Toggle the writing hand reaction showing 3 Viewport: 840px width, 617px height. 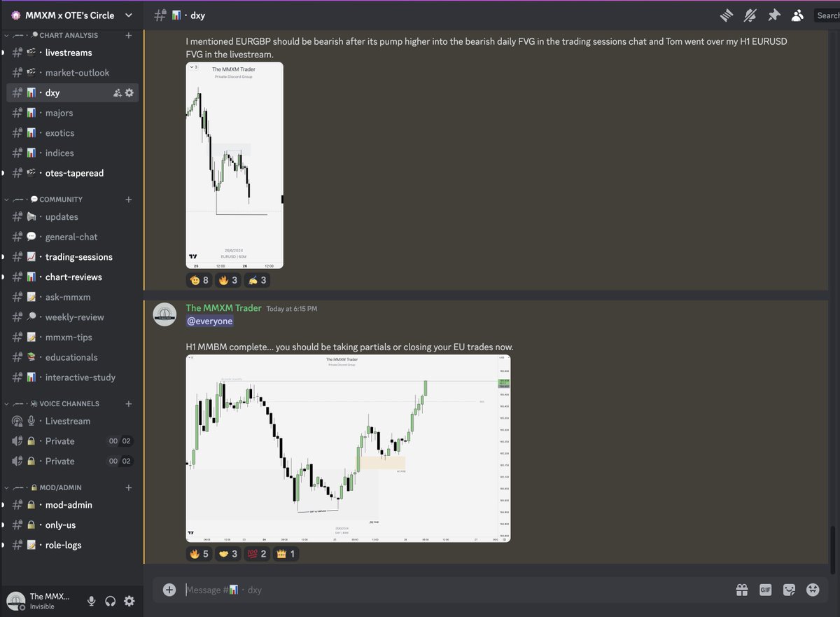coord(258,280)
